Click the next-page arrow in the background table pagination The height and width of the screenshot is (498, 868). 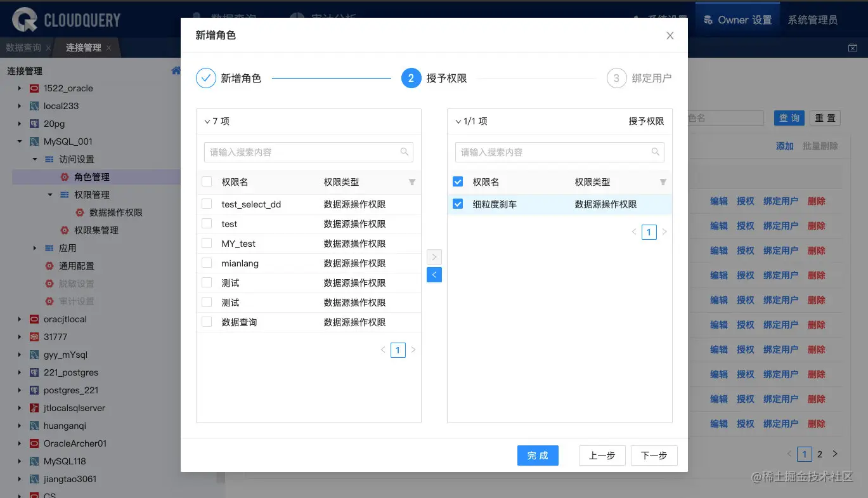click(835, 454)
